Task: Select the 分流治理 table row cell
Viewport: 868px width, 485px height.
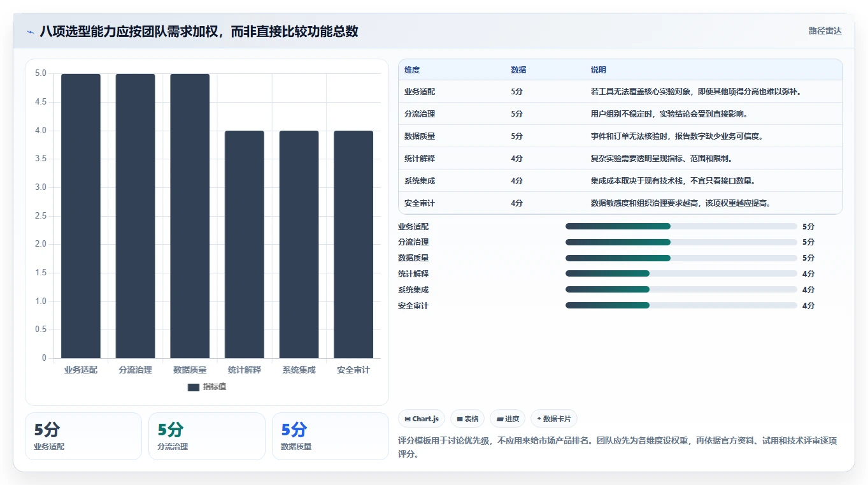Action: [420, 114]
